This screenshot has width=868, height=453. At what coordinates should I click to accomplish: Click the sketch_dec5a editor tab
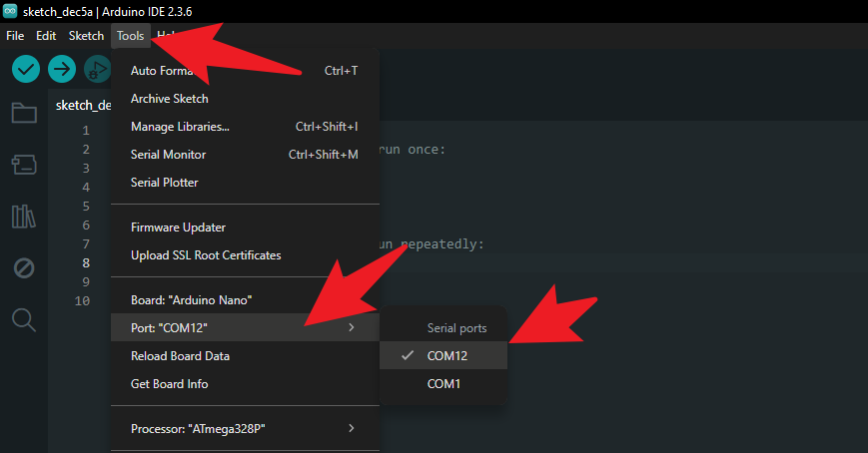coord(83,105)
